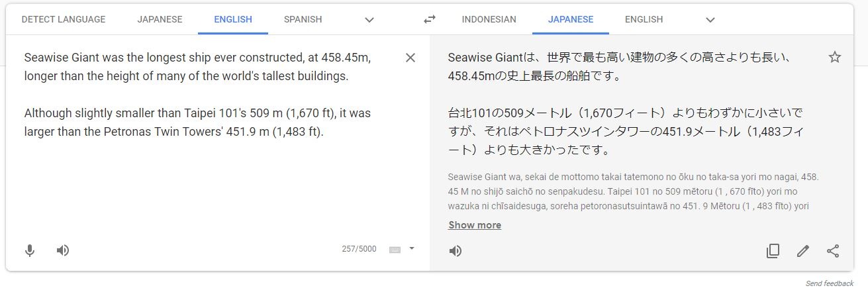Expand the source language list chevron
Image resolution: width=868 pixels, height=296 pixels.
369,20
